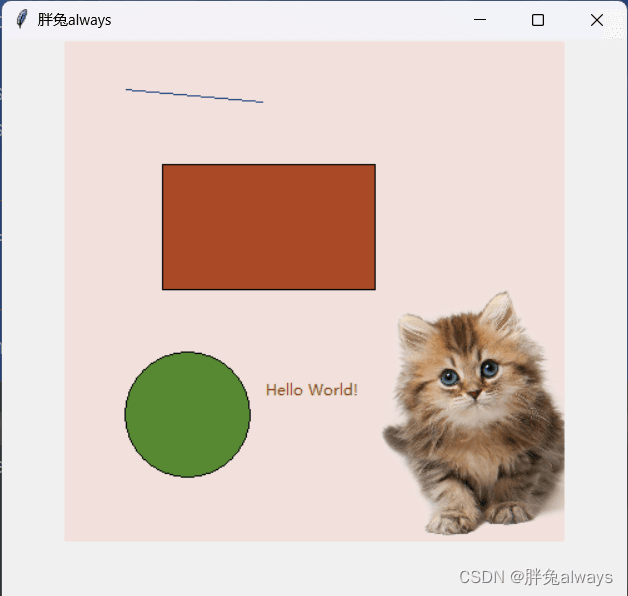Click the blue diagonal line
628x596 pixels.
194,96
